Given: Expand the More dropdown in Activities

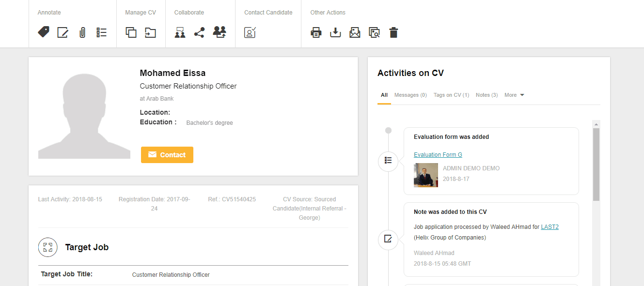Looking at the screenshot, I should (x=514, y=95).
